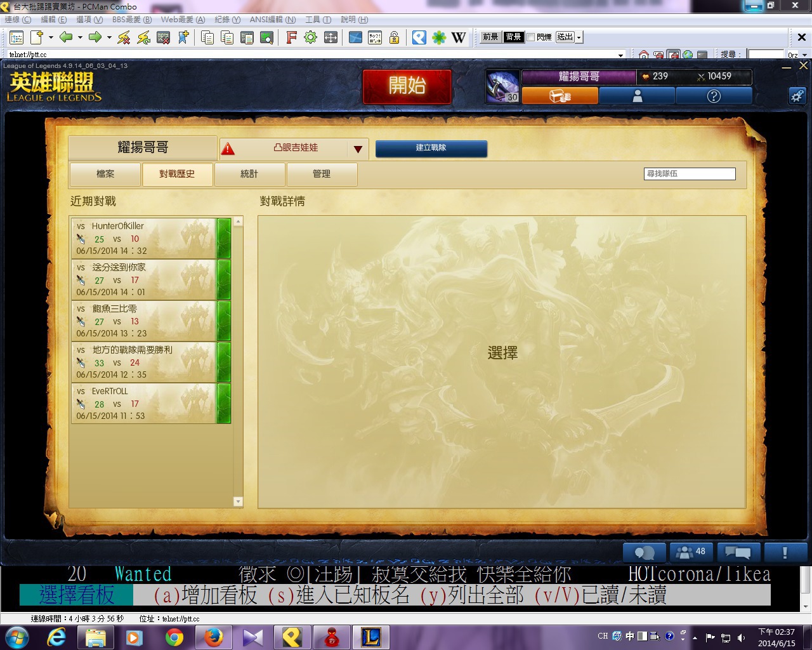Open dropdown beside the back arrow
The image size is (812, 650).
(x=80, y=37)
